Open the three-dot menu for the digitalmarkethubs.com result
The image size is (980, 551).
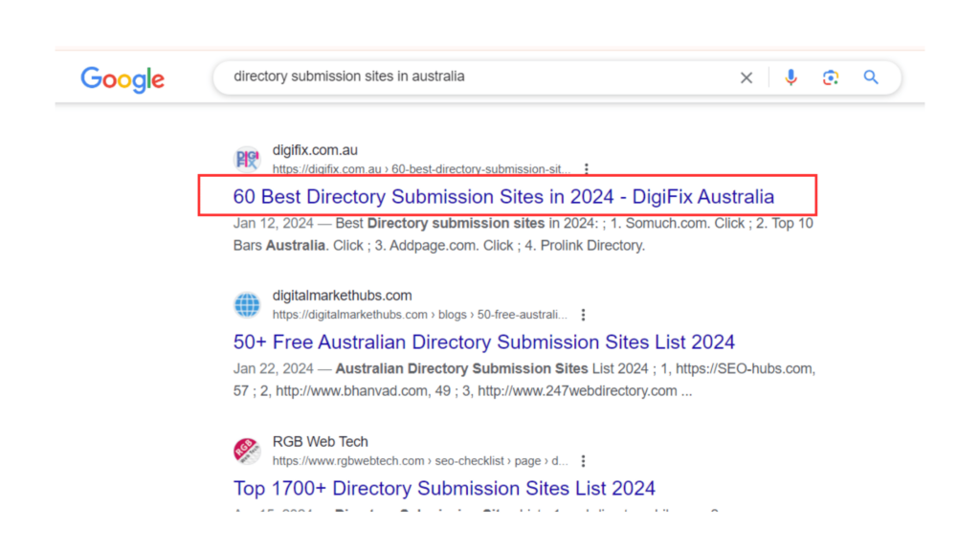point(583,315)
